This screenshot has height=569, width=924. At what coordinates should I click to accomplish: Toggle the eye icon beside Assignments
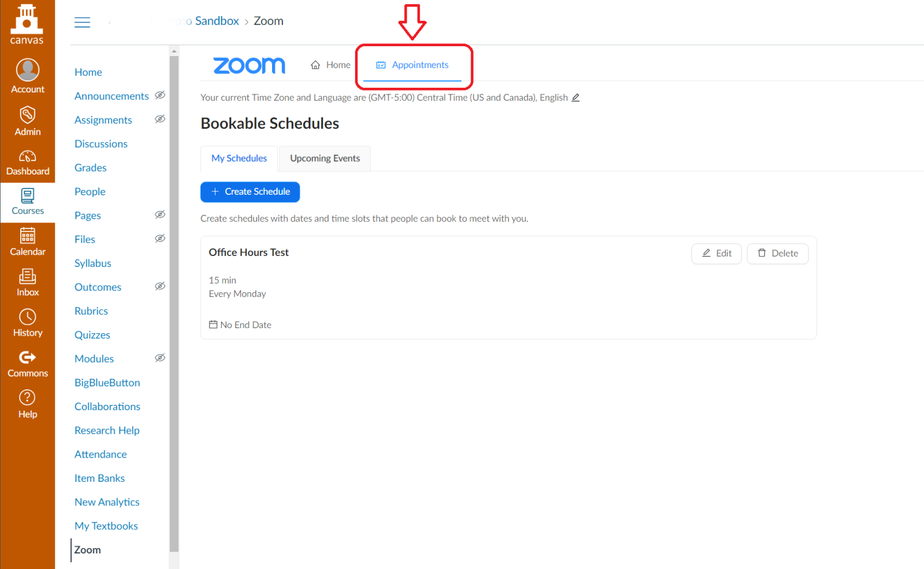160,119
